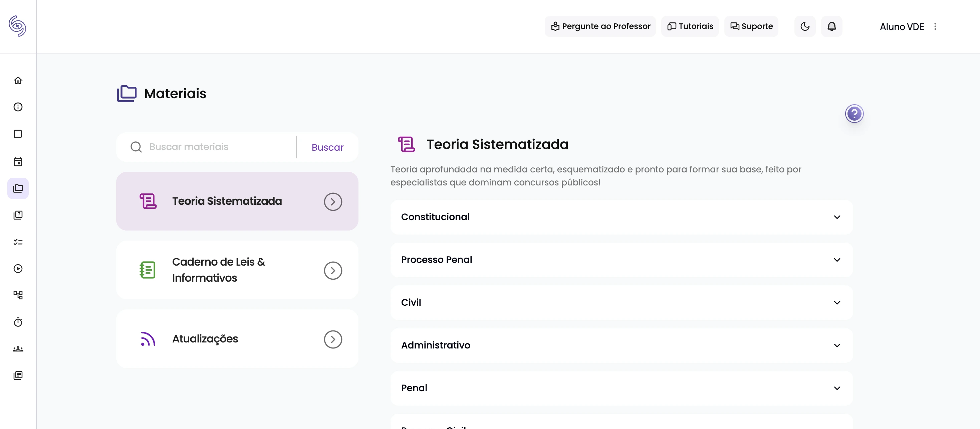
Task: Select the calendar icon in the sidebar
Action: (x=18, y=162)
